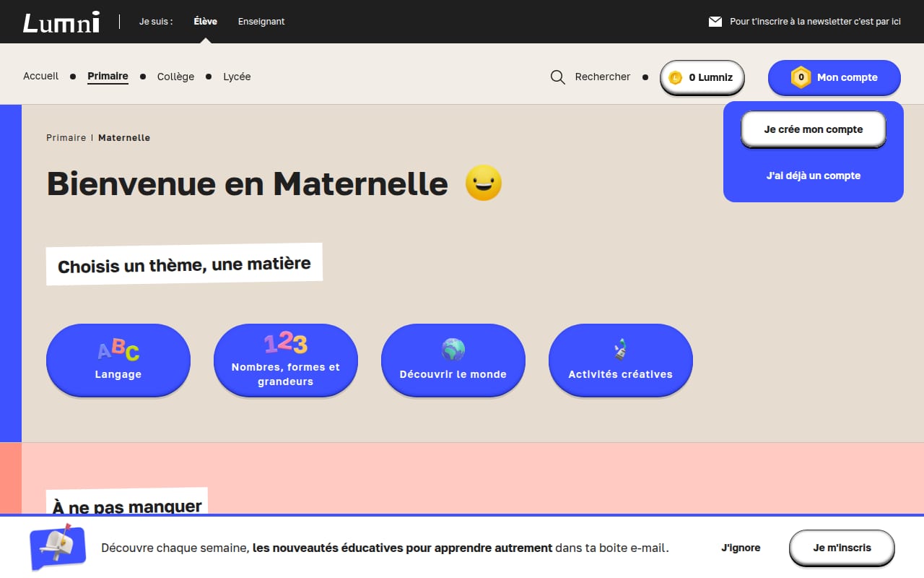The image size is (924, 578).
Task: Click J'ai déjà un compte
Action: tap(814, 176)
